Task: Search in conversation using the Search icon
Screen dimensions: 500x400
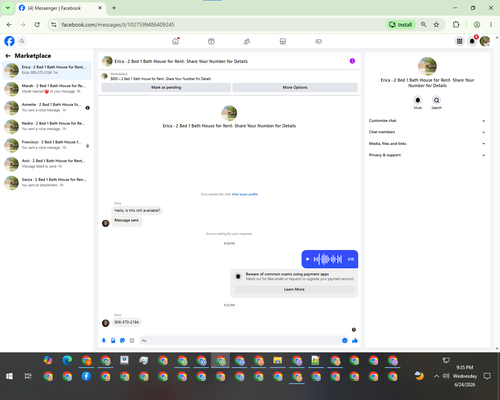Action: click(x=436, y=100)
